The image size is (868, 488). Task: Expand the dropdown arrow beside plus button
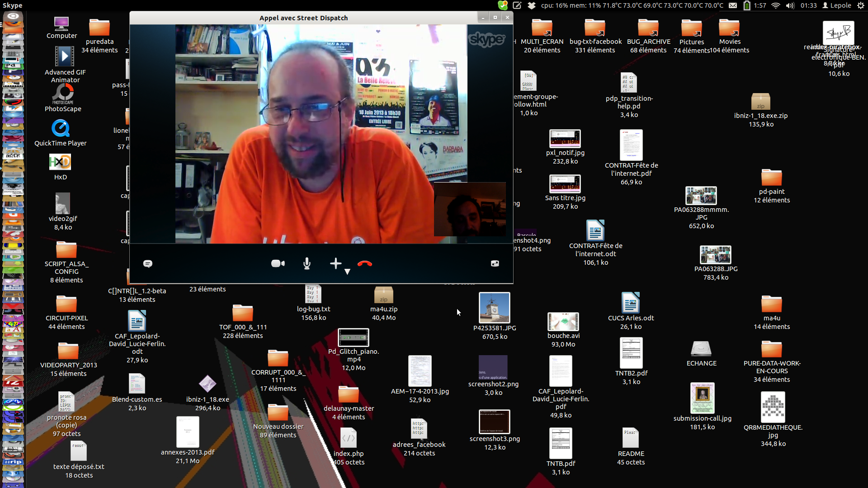pyautogui.click(x=347, y=272)
